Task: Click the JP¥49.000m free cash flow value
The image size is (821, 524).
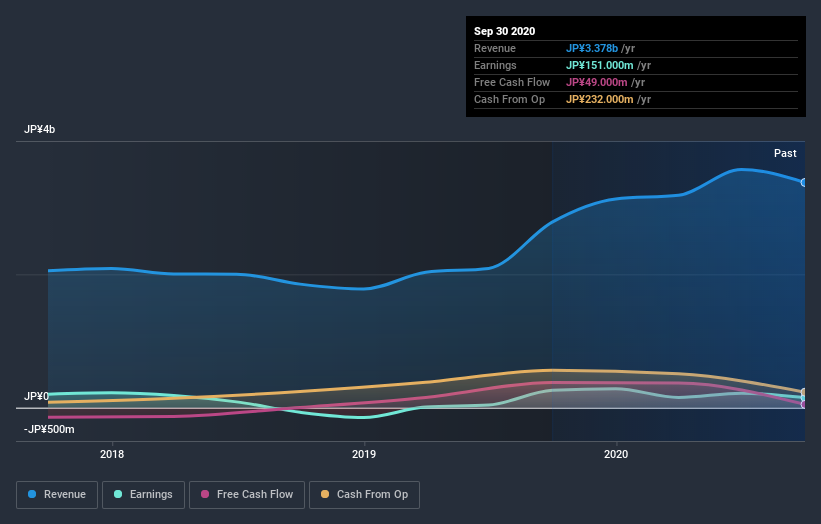Action: [x=596, y=82]
